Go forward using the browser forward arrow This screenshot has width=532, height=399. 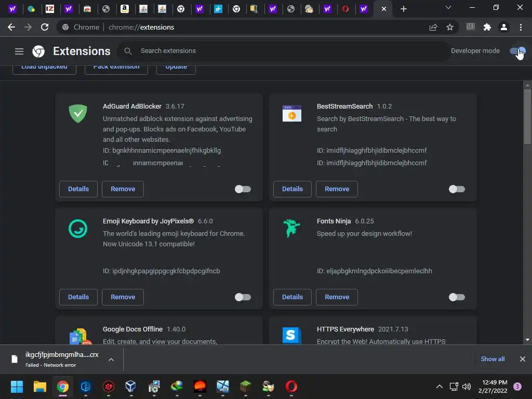tap(28, 27)
